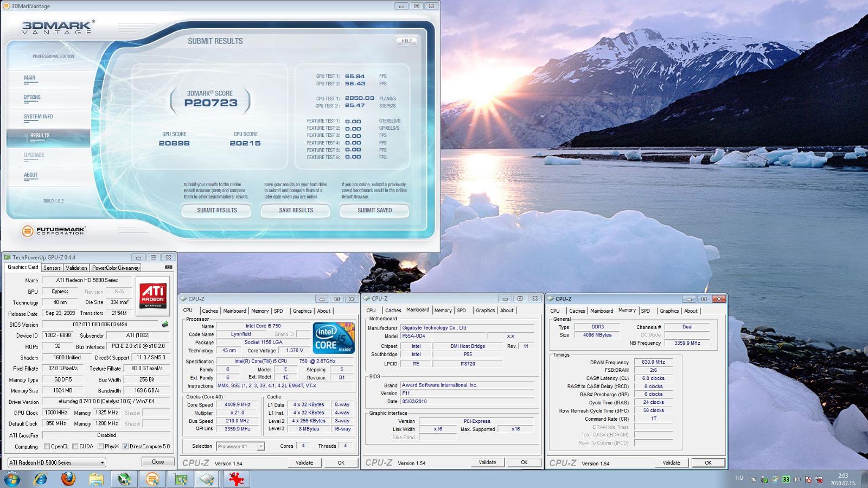Click the DRAM Frequency 630.0 MHz value
This screenshot has width=868, height=488.
click(653, 362)
